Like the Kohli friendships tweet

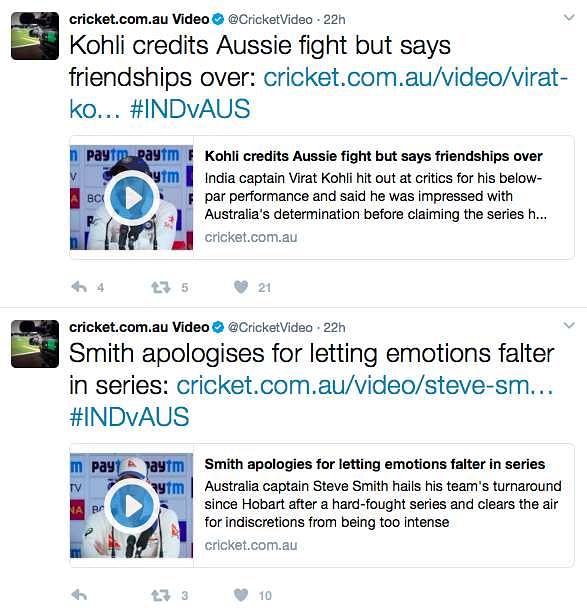coord(241,287)
